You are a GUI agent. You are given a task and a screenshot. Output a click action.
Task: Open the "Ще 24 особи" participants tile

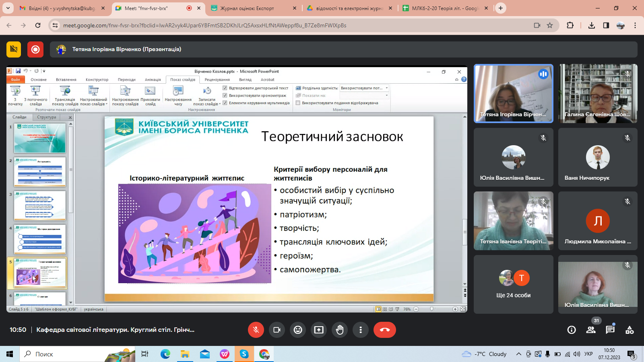point(514,284)
